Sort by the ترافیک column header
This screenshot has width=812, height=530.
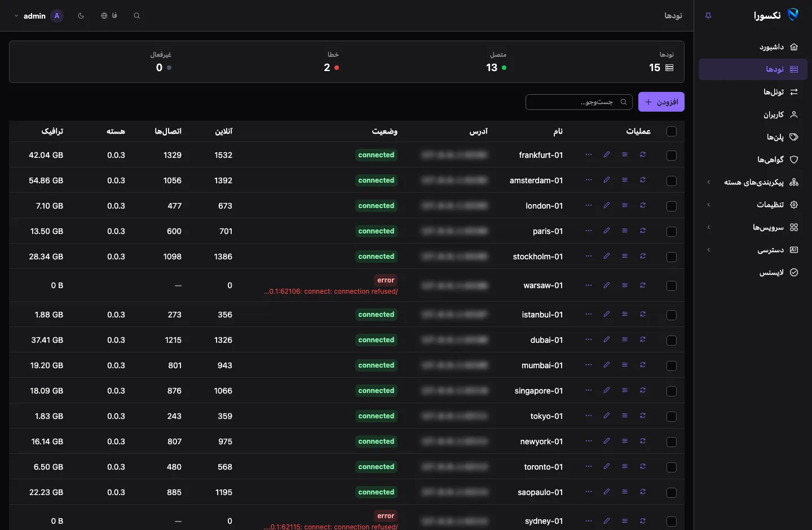pos(52,131)
